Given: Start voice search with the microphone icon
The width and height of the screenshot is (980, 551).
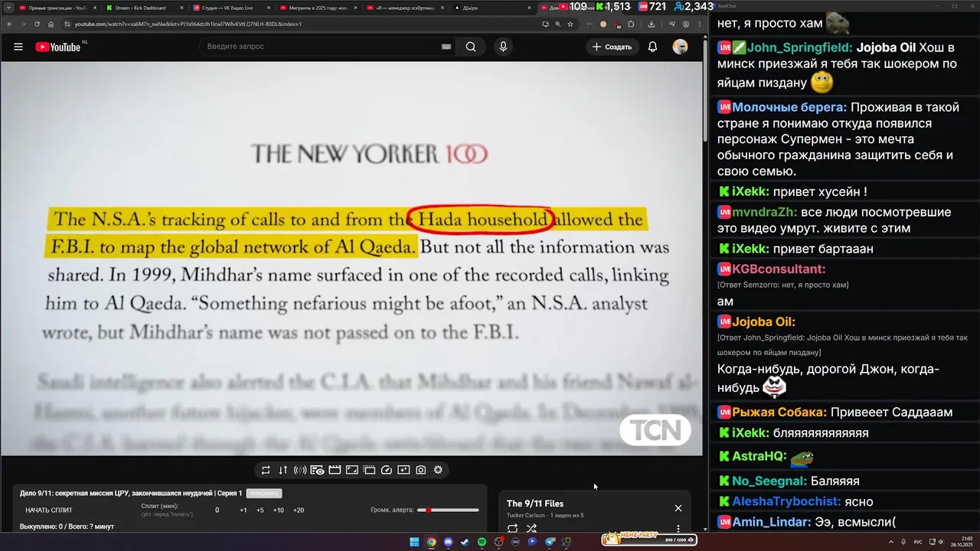Looking at the screenshot, I should [x=503, y=47].
